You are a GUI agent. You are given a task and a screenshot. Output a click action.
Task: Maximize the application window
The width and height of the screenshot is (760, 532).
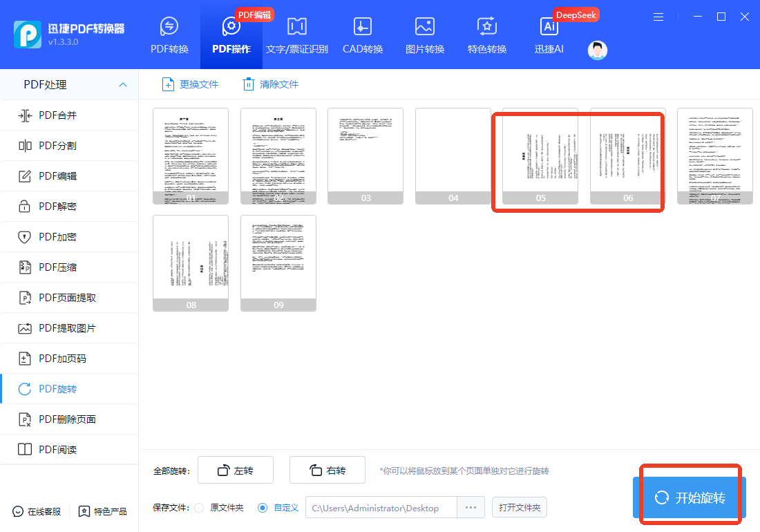point(721,17)
